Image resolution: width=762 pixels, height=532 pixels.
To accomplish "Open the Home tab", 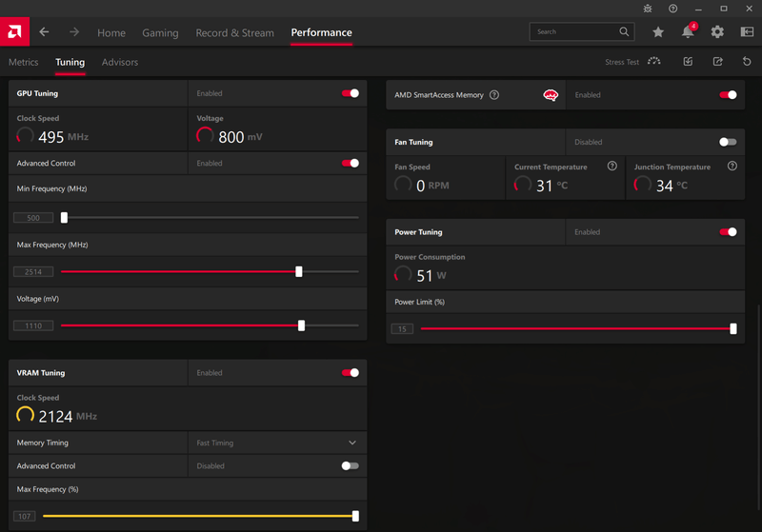I will (111, 33).
